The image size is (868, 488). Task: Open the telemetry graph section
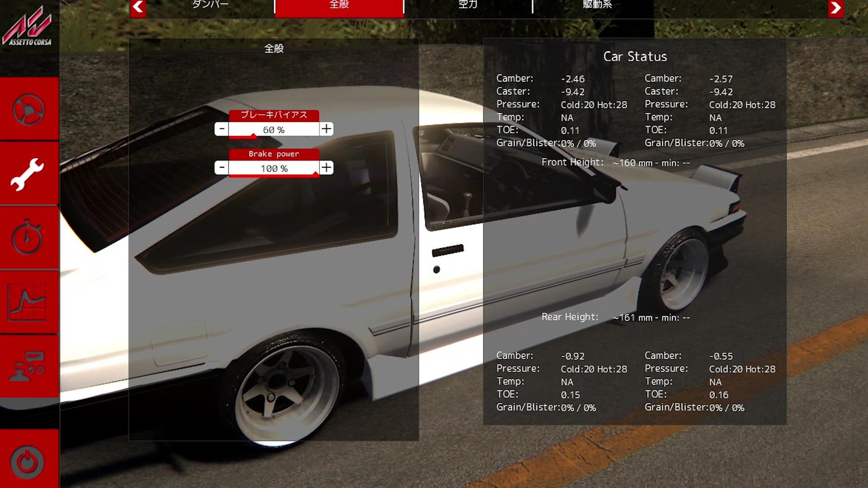(x=28, y=303)
